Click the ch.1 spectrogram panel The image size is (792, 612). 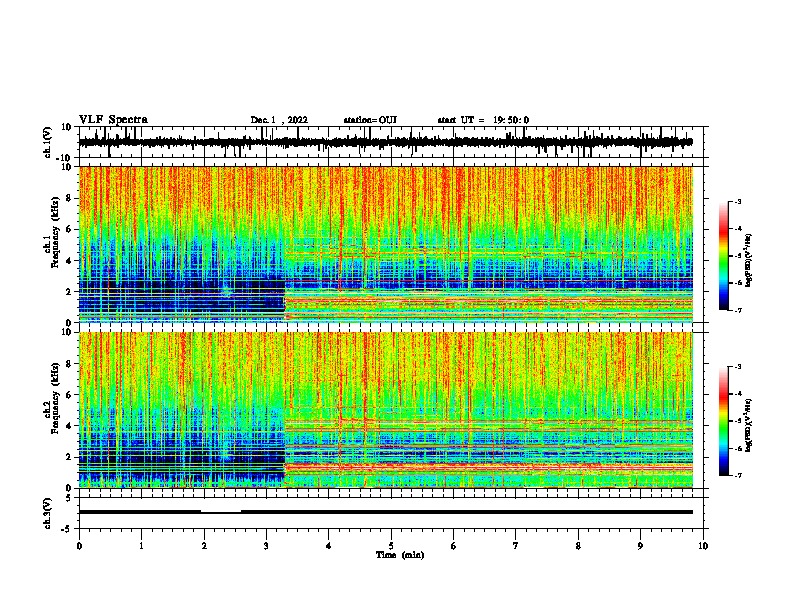point(385,244)
